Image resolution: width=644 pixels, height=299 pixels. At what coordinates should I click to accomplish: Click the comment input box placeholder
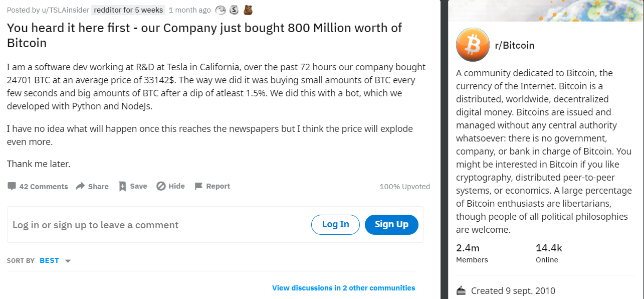click(x=96, y=225)
